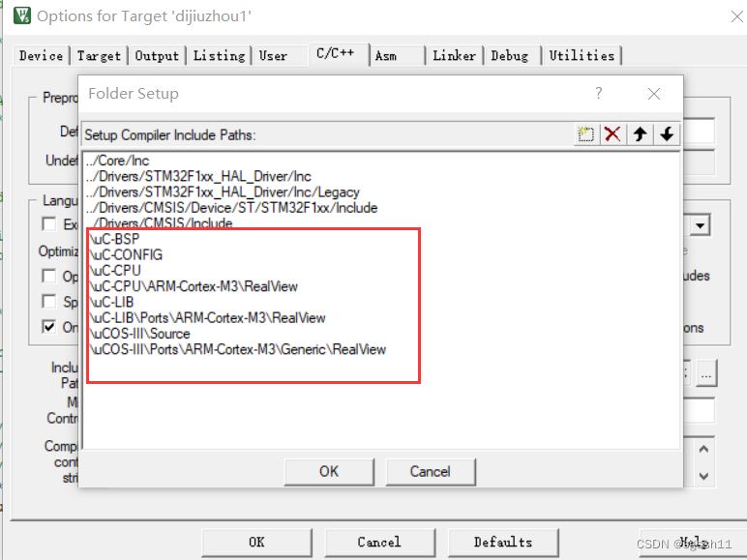Click Cancel in Options for Target window

click(379, 542)
